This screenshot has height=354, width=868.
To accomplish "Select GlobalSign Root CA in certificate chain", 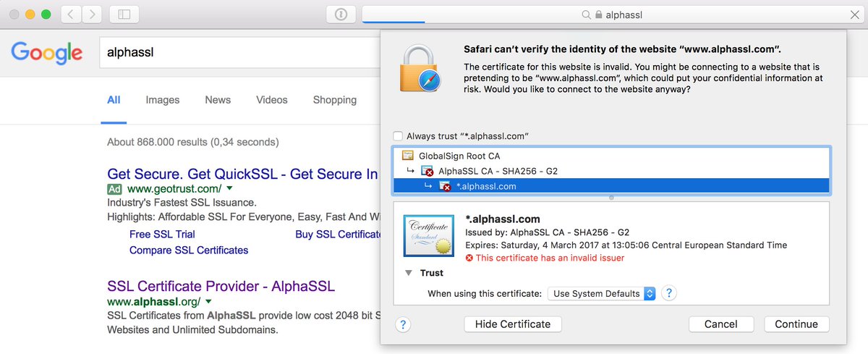I will coord(611,156).
